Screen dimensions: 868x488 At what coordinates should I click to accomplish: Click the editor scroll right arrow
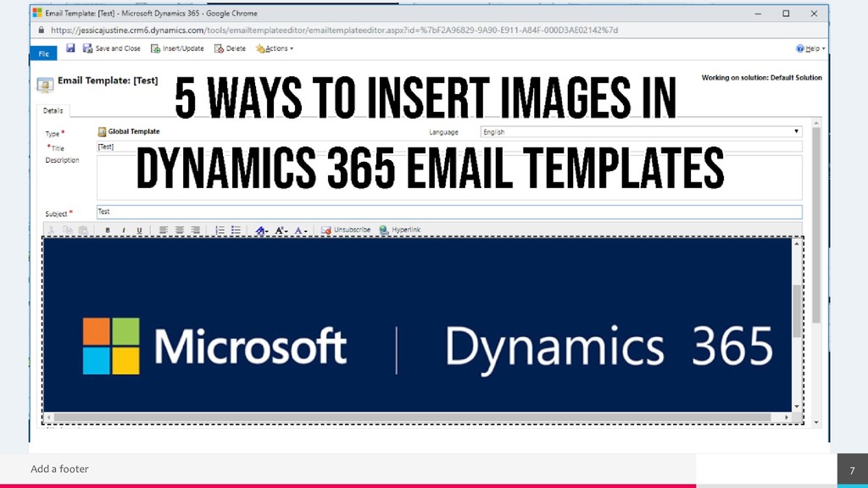click(787, 417)
